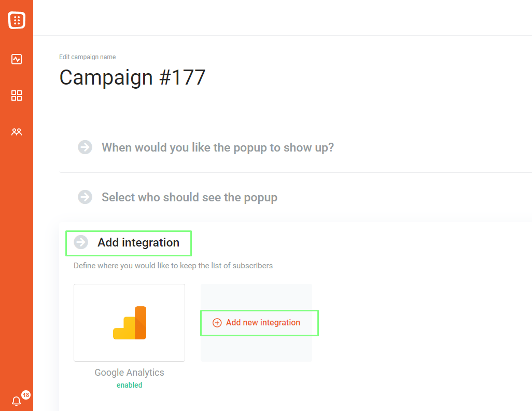Collapse the Add integration section arrow
Image resolution: width=532 pixels, height=411 pixels.
tap(81, 242)
